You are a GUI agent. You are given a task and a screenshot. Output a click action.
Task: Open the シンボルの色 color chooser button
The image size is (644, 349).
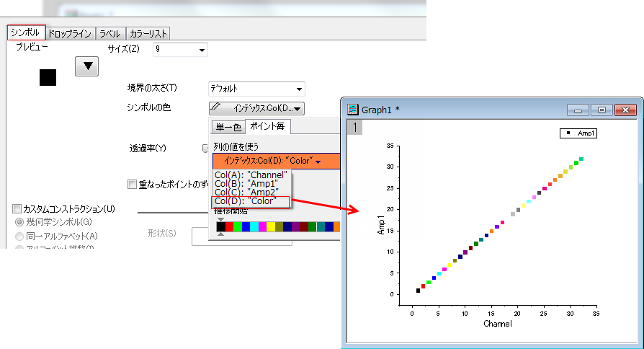(x=256, y=108)
